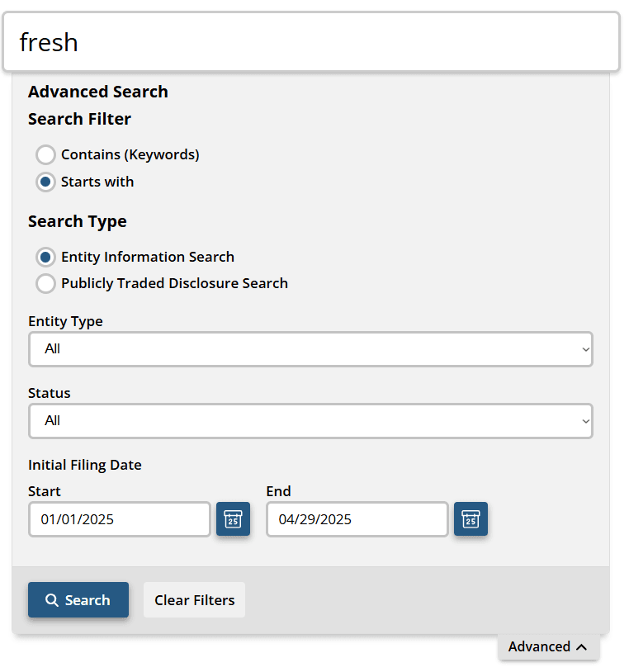This screenshot has height=672, width=629.
Task: Click the Search button
Action: [78, 600]
